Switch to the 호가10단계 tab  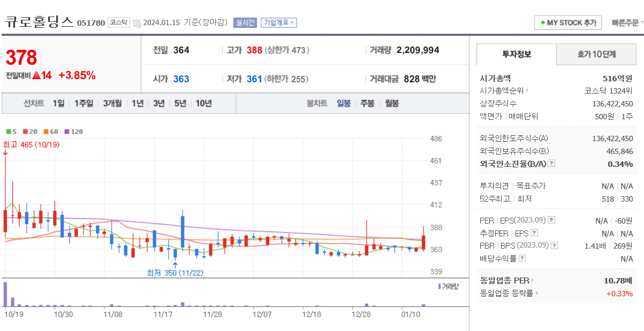tap(596, 54)
